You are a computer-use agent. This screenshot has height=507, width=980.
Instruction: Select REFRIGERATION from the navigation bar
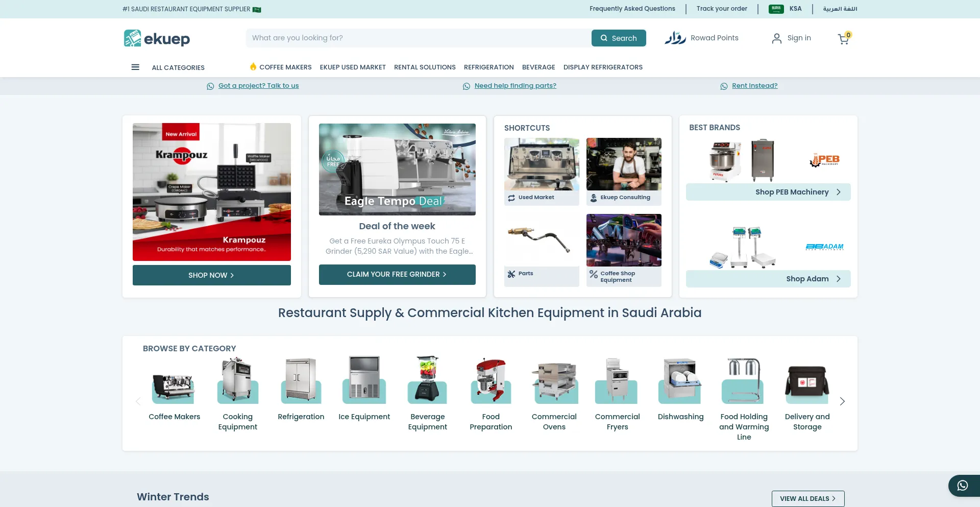pos(488,67)
